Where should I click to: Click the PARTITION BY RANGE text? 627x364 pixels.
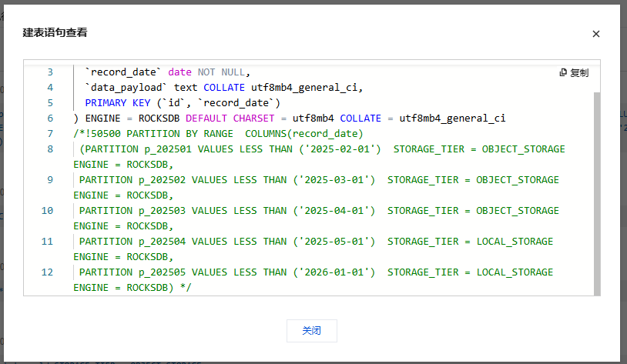[x=180, y=134]
